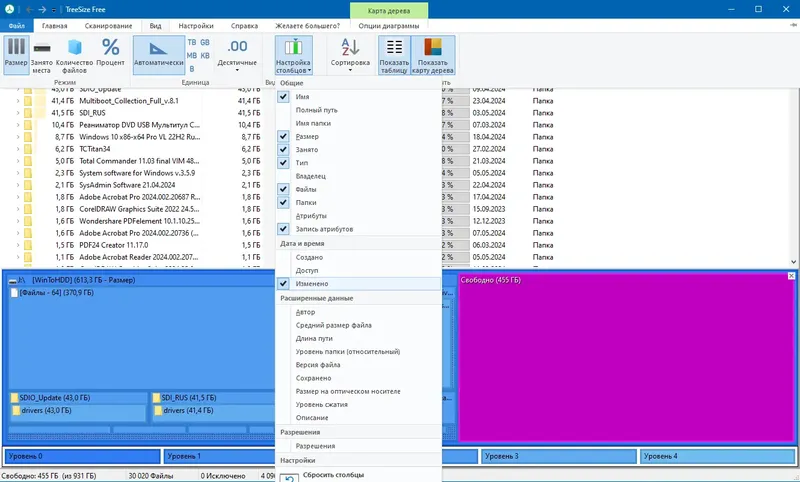800x482 pixels.
Task: Select drivers (43,0 ГБ) treemap block
Action: 78,413
